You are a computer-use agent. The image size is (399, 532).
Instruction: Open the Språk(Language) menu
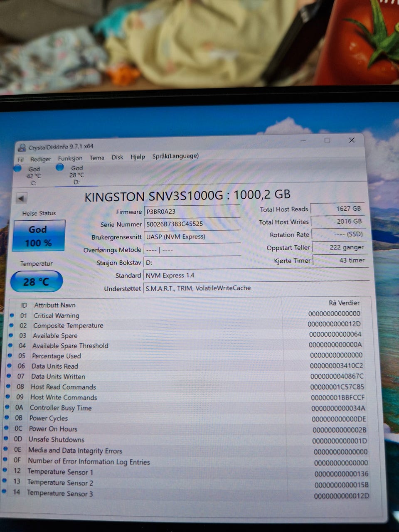pos(175,156)
